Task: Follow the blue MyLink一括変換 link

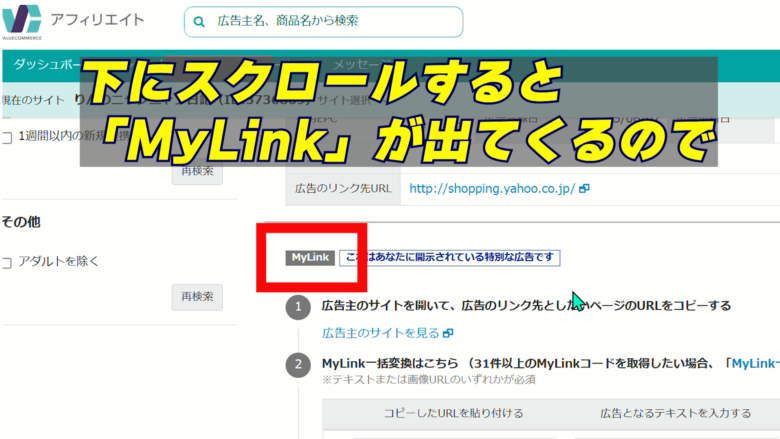Action: (x=754, y=363)
